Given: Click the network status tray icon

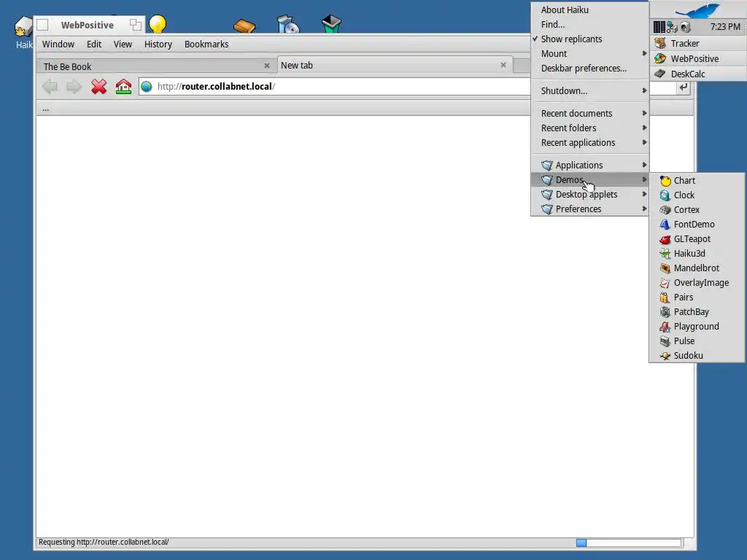Looking at the screenshot, I should coord(672,27).
